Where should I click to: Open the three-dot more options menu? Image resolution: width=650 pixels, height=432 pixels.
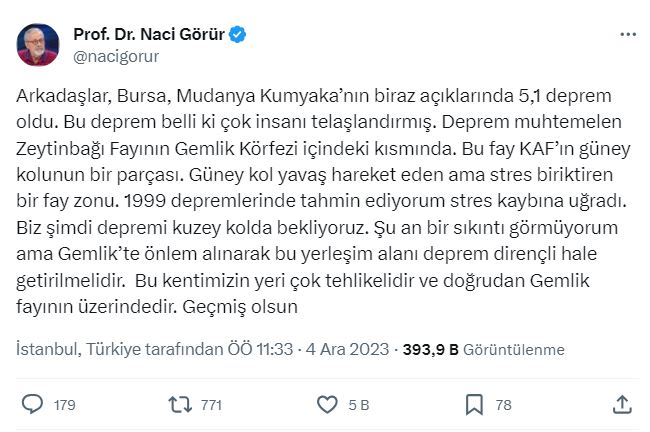(627, 35)
